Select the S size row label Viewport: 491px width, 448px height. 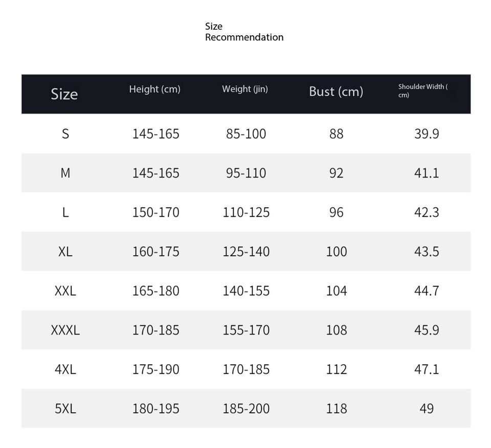point(65,134)
